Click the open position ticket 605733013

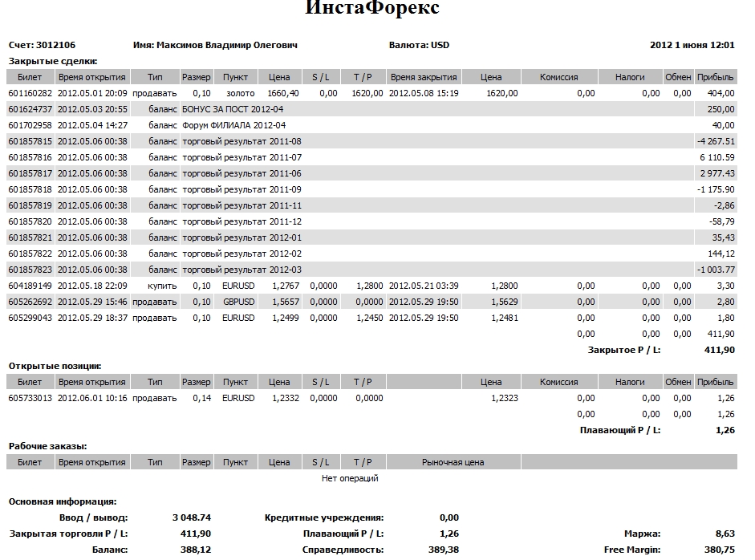point(30,398)
